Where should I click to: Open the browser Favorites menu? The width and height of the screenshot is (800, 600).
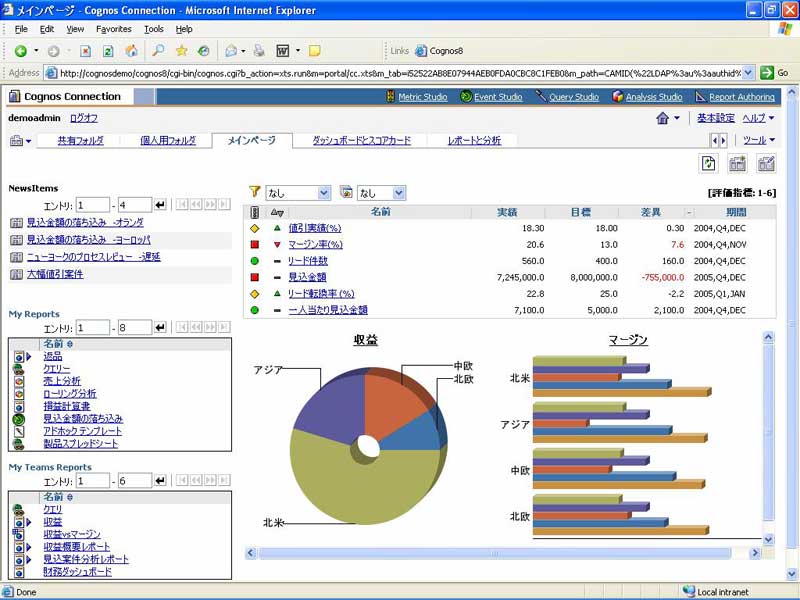coord(114,29)
